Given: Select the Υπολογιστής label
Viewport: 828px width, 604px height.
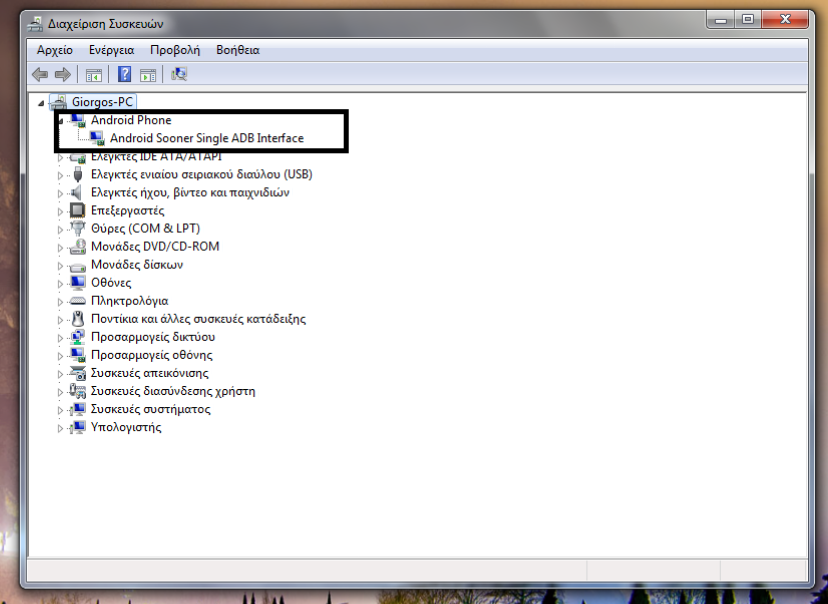Looking at the screenshot, I should (126, 427).
